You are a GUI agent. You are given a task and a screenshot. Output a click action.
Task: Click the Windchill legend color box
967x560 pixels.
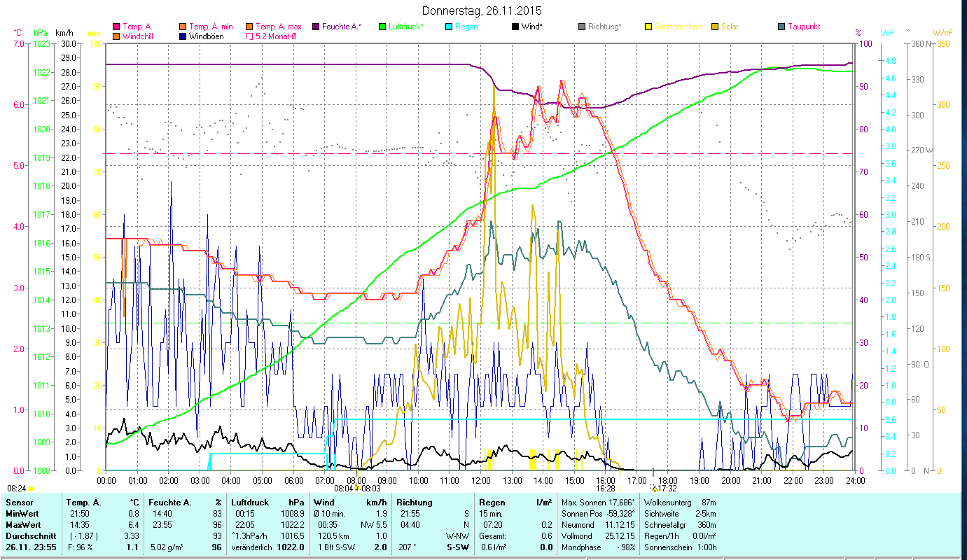coord(116,36)
